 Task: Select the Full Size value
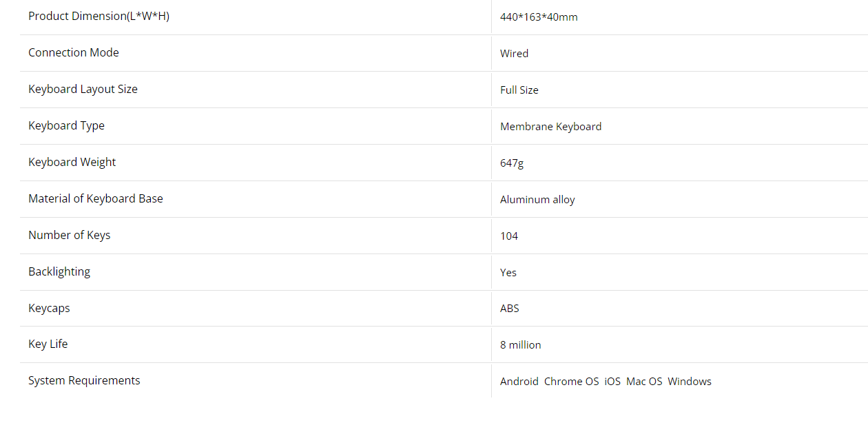pos(519,90)
